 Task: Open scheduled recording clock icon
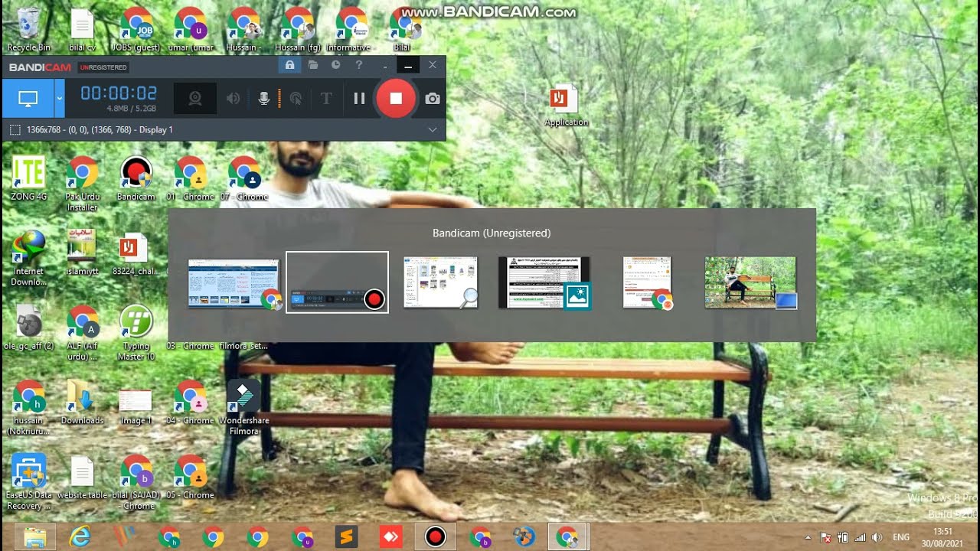click(x=335, y=66)
